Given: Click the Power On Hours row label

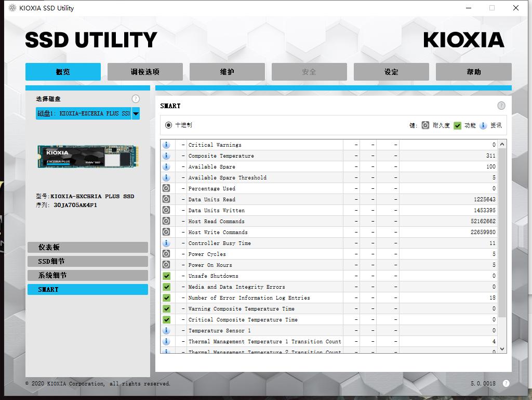Looking at the screenshot, I should coord(210,265).
